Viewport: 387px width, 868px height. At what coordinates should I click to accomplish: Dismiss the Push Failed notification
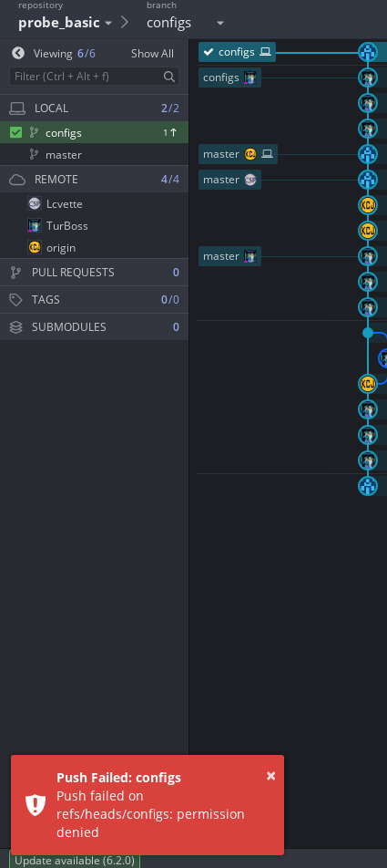pyautogui.click(x=271, y=776)
